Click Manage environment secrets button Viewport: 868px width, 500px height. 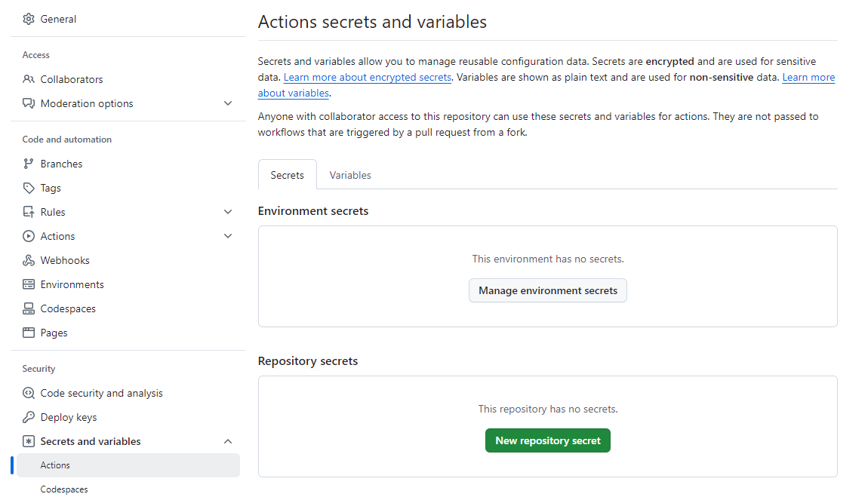point(547,290)
